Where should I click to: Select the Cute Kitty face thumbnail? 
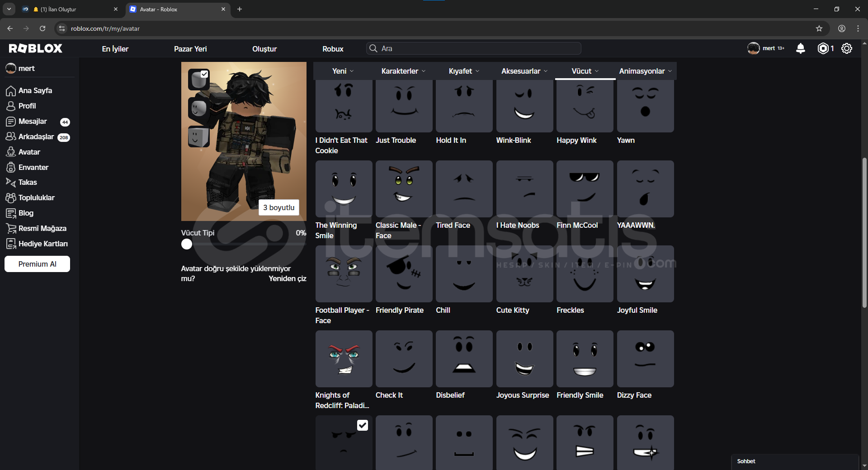pyautogui.click(x=524, y=274)
